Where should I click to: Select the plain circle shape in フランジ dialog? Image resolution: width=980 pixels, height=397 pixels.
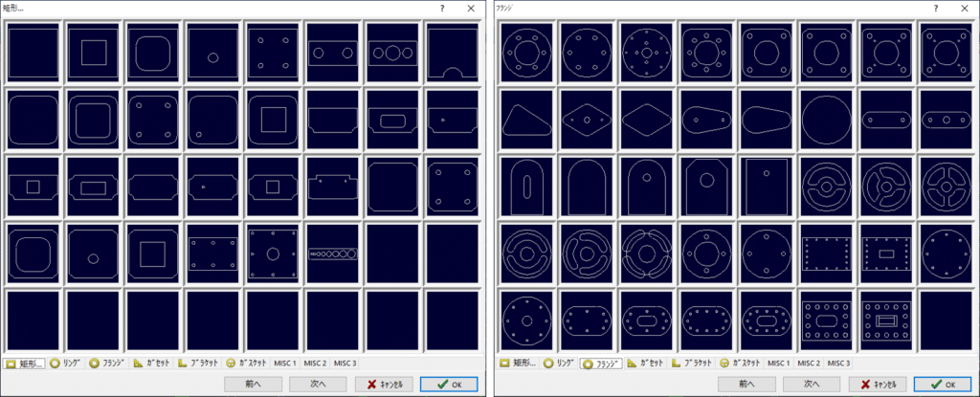click(826, 120)
